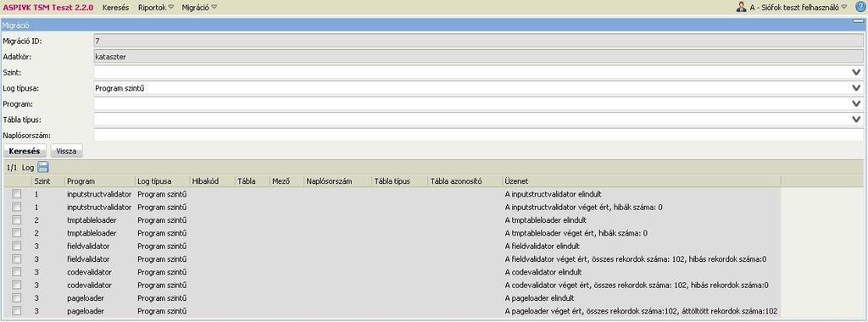Screen dimensions: 868x322
Task: Sort by the Naplósorszám column header
Action: coord(338,181)
